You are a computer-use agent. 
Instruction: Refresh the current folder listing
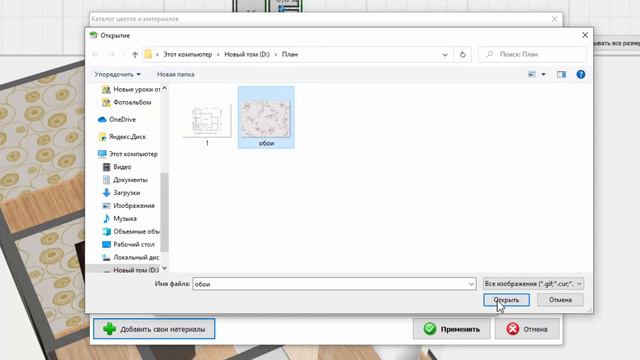pos(462,54)
